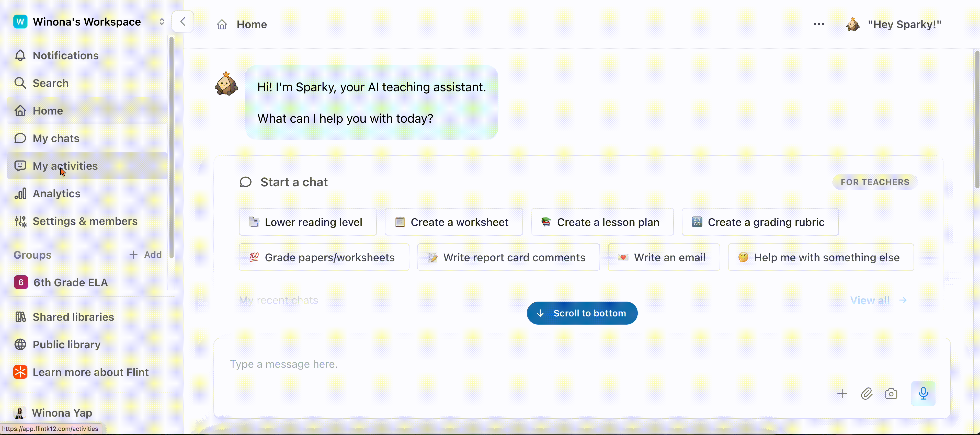
Task: Click the main page scrollbar
Action: point(977,120)
